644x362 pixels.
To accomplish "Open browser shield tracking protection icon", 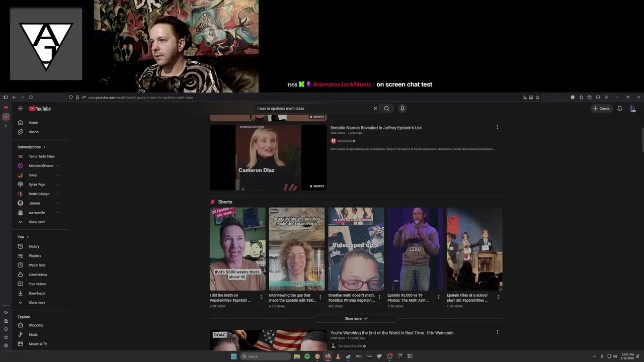I will pyautogui.click(x=71, y=97).
